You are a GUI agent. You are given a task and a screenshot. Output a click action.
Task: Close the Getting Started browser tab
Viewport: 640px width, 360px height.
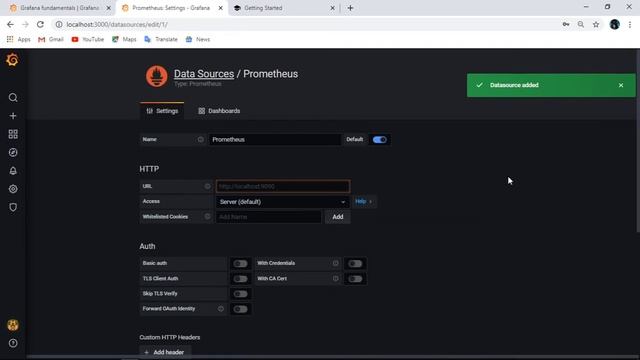point(332,8)
